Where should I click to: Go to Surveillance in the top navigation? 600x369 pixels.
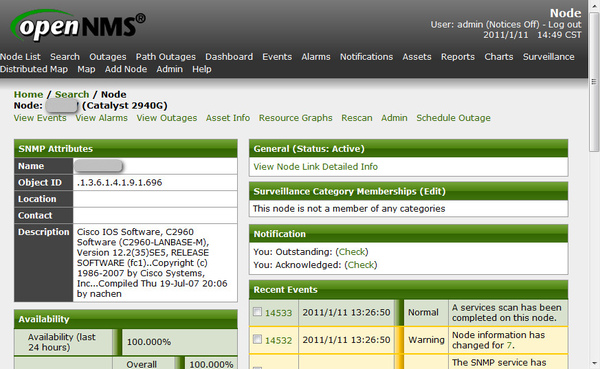[x=548, y=57]
